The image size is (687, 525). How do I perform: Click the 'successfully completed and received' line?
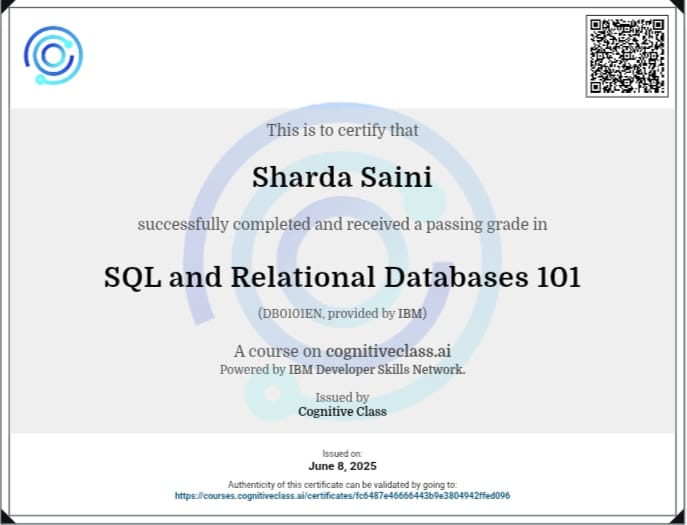tap(342, 224)
